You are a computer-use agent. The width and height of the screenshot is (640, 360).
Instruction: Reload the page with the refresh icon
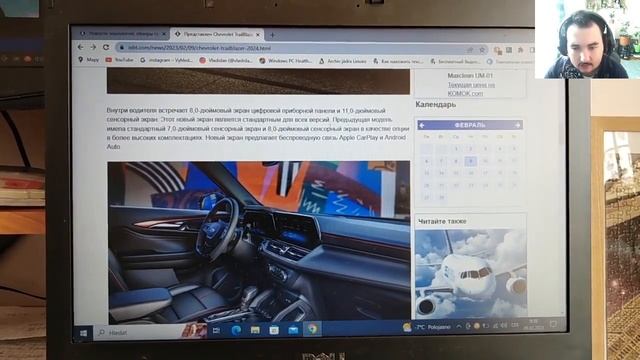[x=106, y=47]
